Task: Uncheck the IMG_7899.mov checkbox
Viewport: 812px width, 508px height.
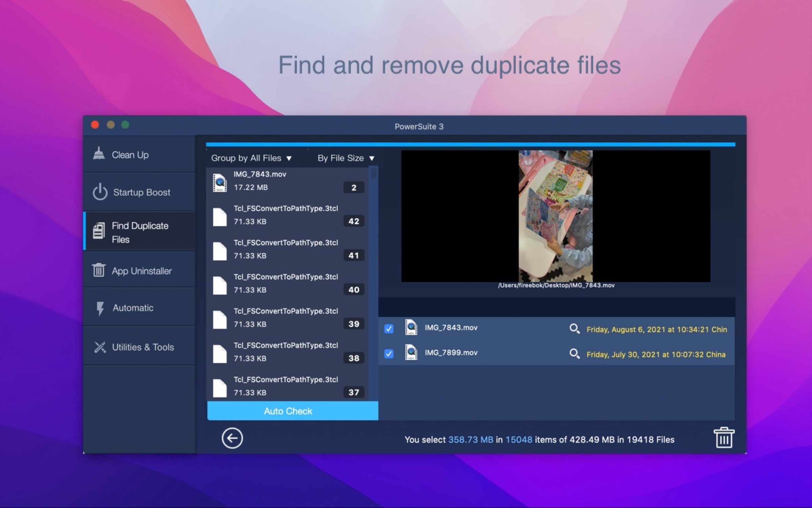Action: point(389,354)
